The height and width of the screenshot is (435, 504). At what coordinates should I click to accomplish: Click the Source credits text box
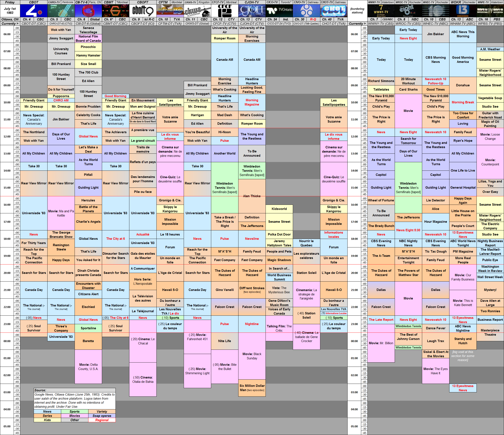(x=74, y=399)
